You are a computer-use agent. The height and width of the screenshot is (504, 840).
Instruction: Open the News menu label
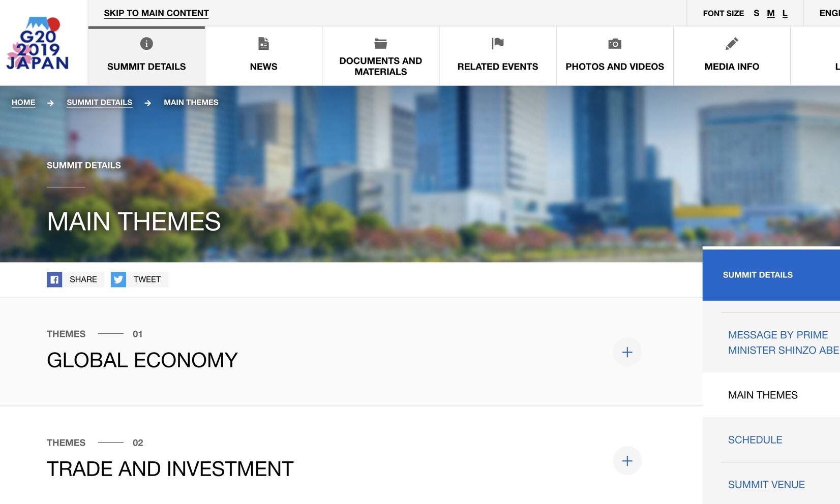tap(263, 67)
